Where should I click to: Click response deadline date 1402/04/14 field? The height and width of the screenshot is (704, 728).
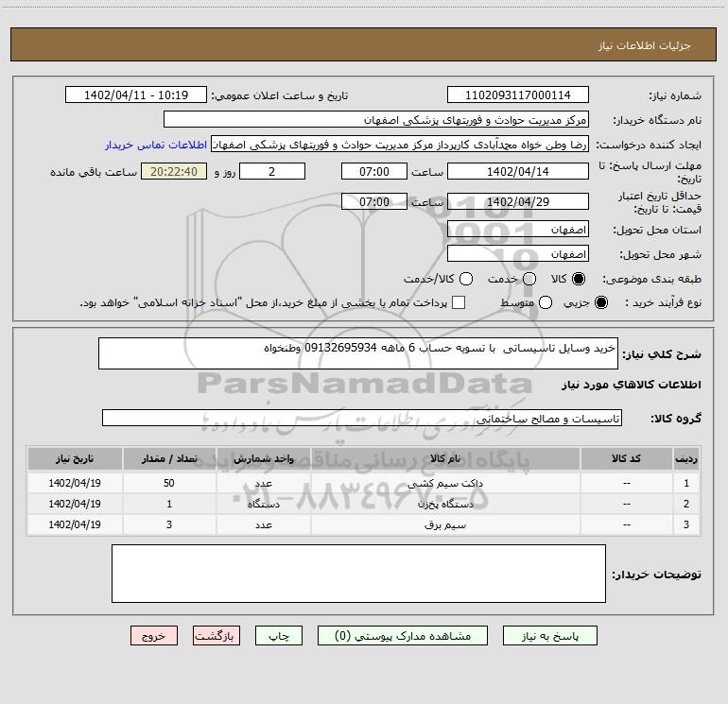[x=518, y=172]
